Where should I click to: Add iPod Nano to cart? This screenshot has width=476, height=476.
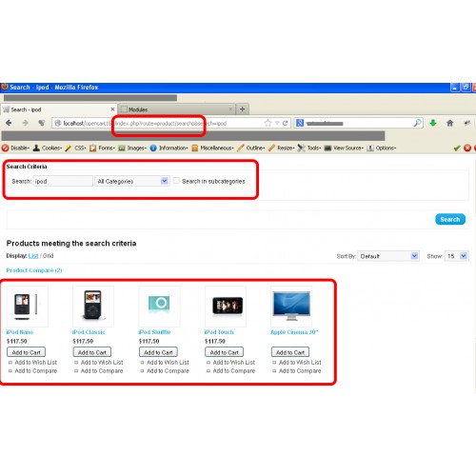(26, 352)
